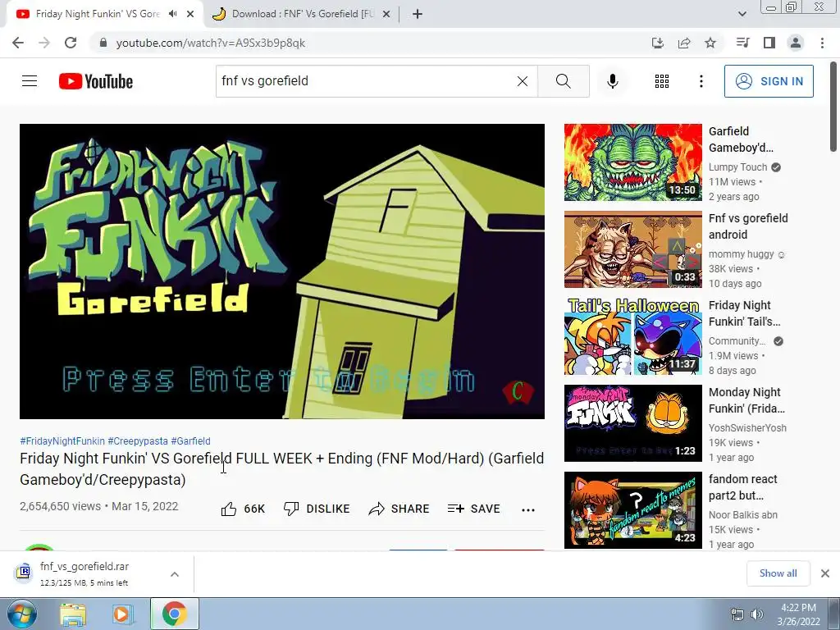Screen dimensions: 840x630
Task: Like the video with 66K thumbs-up
Action: (x=243, y=509)
